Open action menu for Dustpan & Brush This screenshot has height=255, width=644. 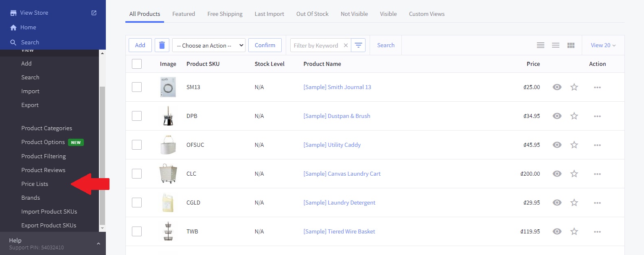point(597,116)
